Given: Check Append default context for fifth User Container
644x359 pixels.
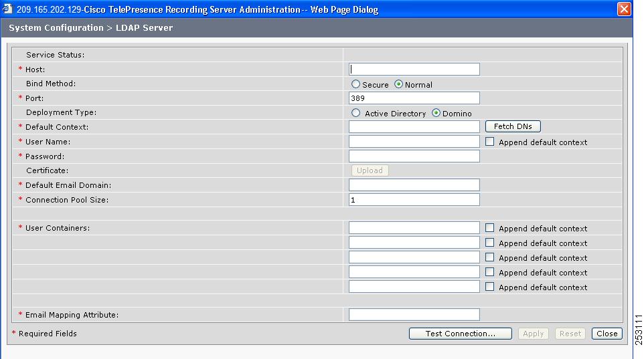Looking at the screenshot, I should (x=489, y=287).
